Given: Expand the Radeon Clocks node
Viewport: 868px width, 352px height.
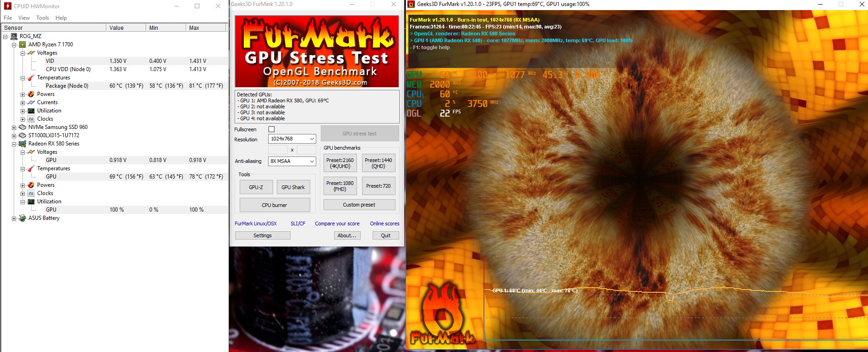Looking at the screenshot, I should point(23,194).
